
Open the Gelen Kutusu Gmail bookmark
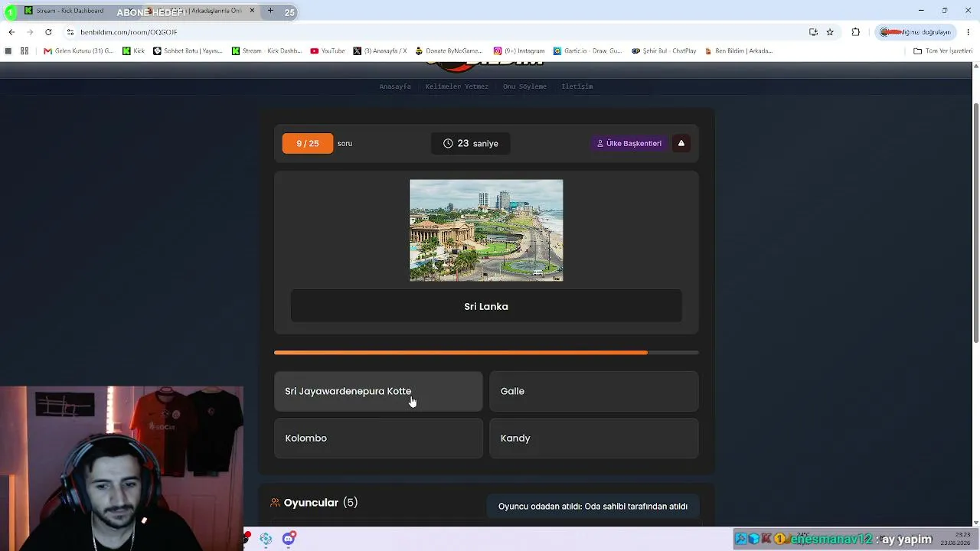coord(79,51)
